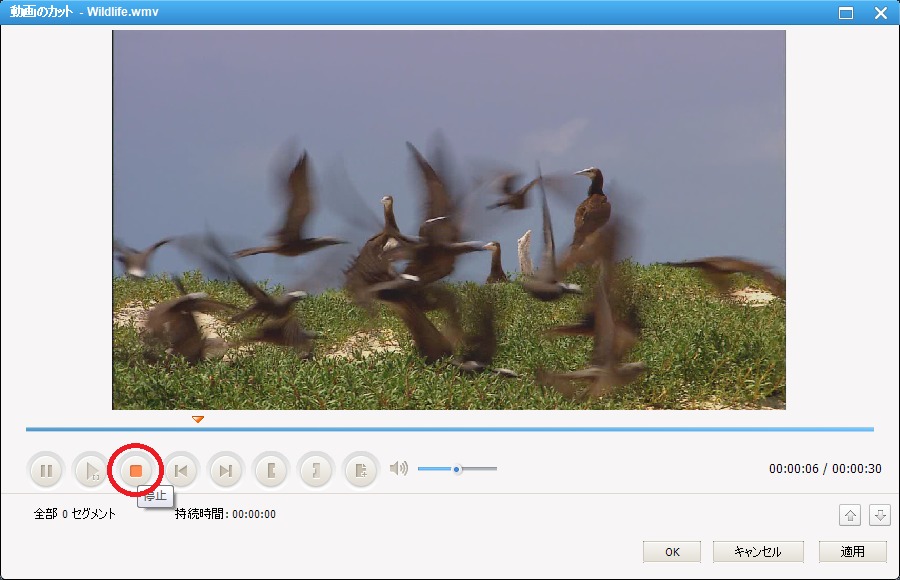Stop the video with the orange square button
Viewport: 900px width, 580px height.
pos(135,471)
